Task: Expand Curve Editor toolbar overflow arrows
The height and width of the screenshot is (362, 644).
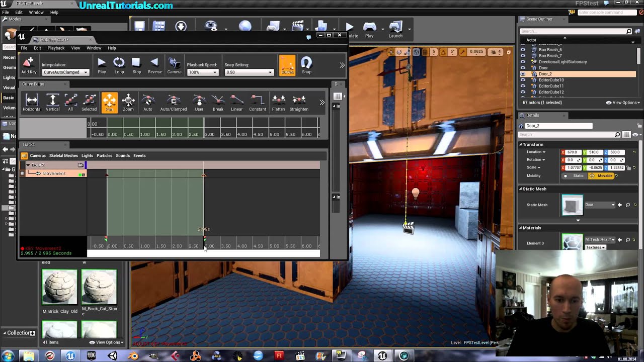Action: click(322, 103)
